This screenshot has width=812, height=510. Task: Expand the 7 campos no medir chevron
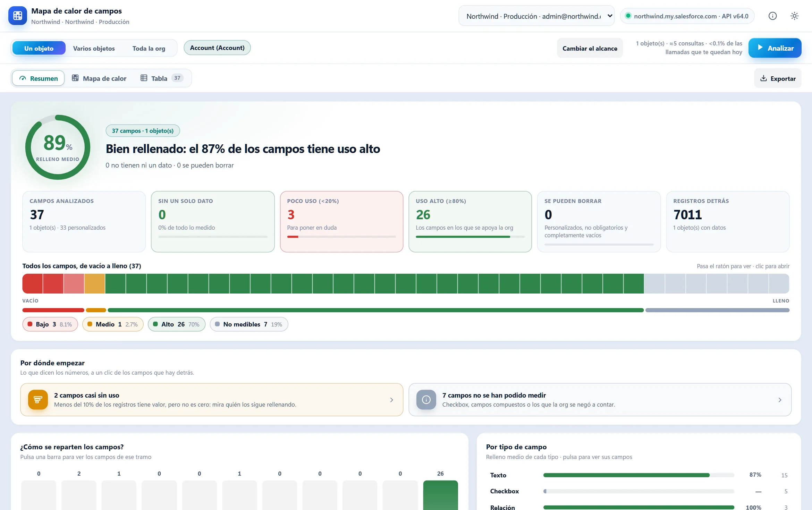tap(780, 400)
